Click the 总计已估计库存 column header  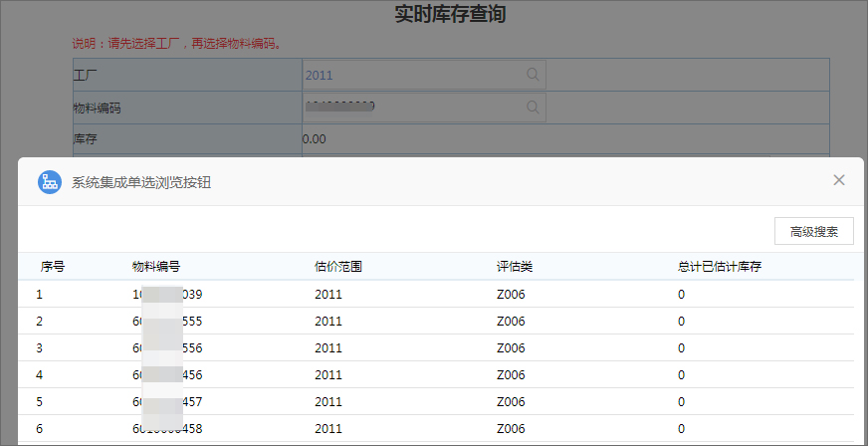point(720,267)
